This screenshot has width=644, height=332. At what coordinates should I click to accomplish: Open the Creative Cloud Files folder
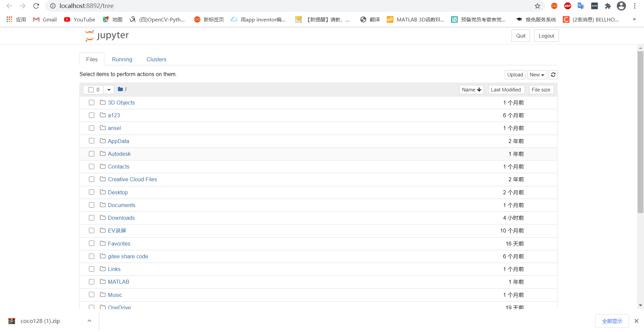(132, 179)
